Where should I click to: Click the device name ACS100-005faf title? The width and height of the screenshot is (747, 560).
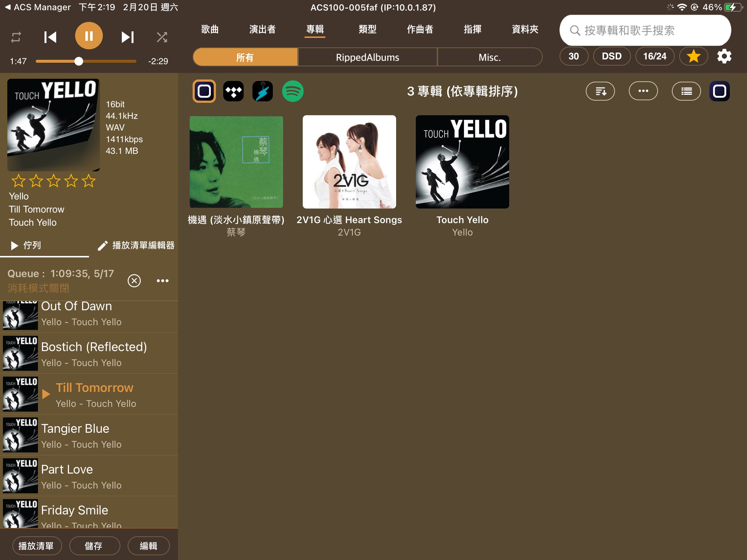[x=373, y=7]
